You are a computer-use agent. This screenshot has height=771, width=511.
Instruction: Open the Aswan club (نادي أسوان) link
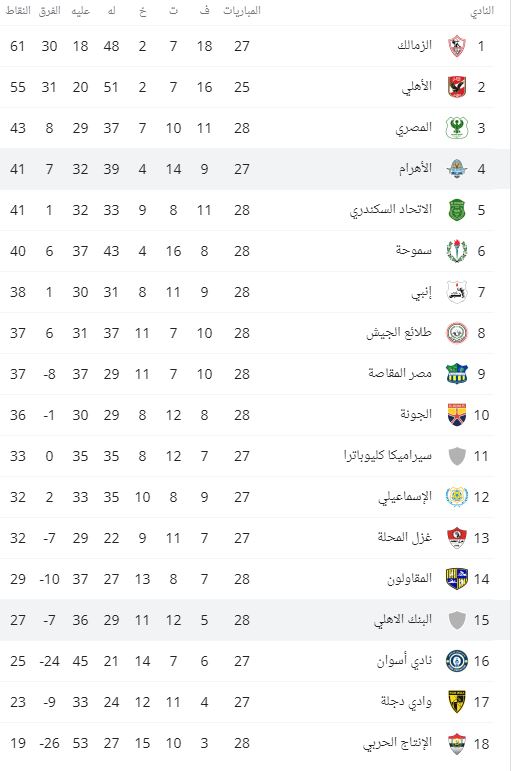pyautogui.click(x=404, y=661)
